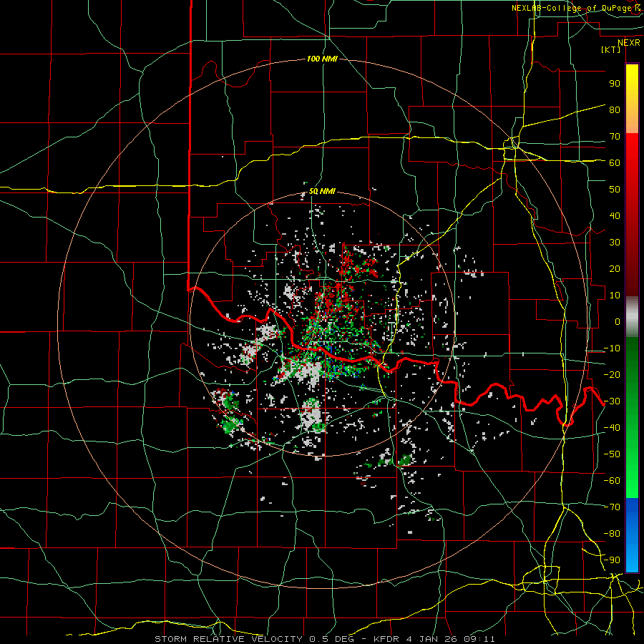Image resolution: width=644 pixels, height=644 pixels.
Task: Click the "-20" value on the scale
Action: (x=612, y=375)
